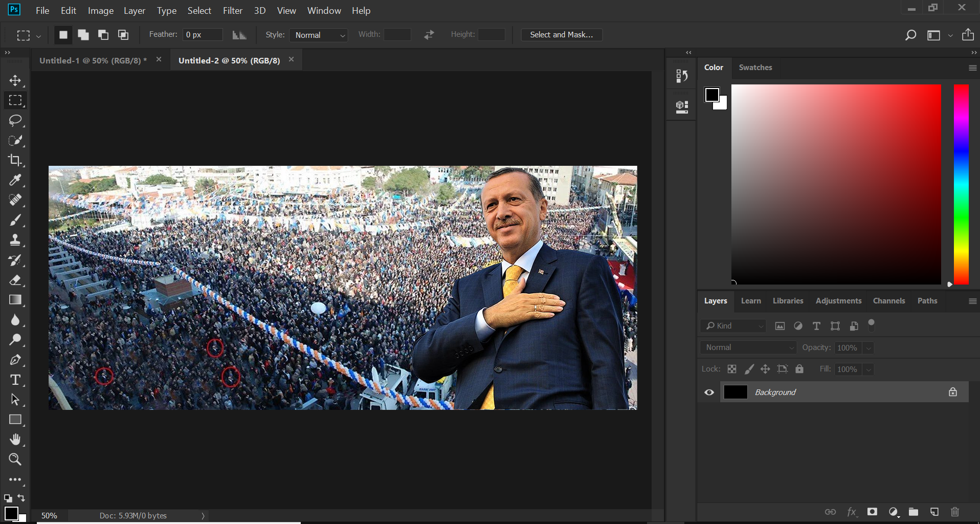Choose the Horizontal Type tool
The image size is (980, 524).
[15, 380]
